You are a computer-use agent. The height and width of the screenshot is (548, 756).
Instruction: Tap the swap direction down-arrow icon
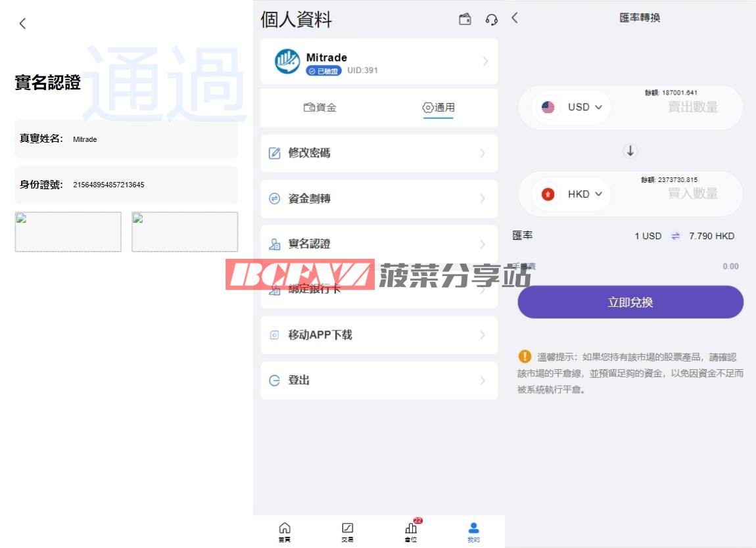point(630,151)
